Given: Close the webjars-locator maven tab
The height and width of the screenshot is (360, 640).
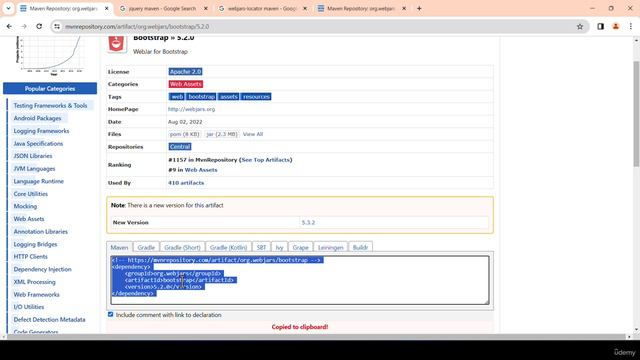Looking at the screenshot, I should (304, 8).
